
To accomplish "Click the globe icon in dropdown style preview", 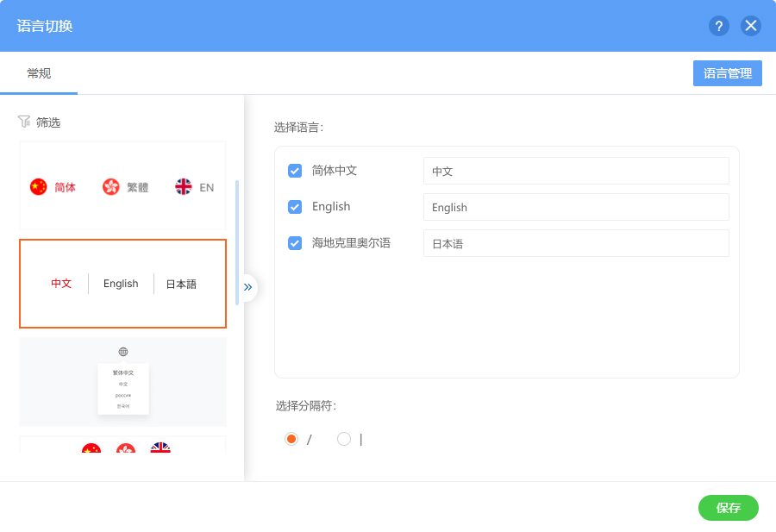I will pyautogui.click(x=123, y=352).
